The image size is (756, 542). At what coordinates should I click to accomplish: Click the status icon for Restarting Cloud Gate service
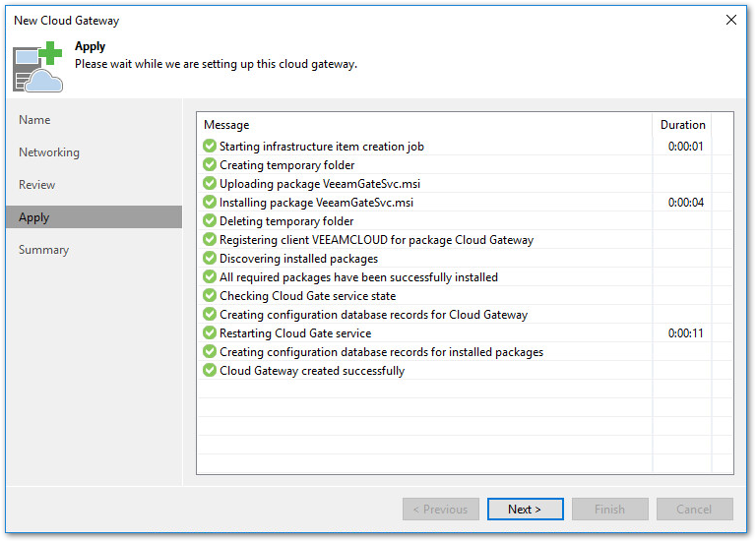pyautogui.click(x=210, y=333)
